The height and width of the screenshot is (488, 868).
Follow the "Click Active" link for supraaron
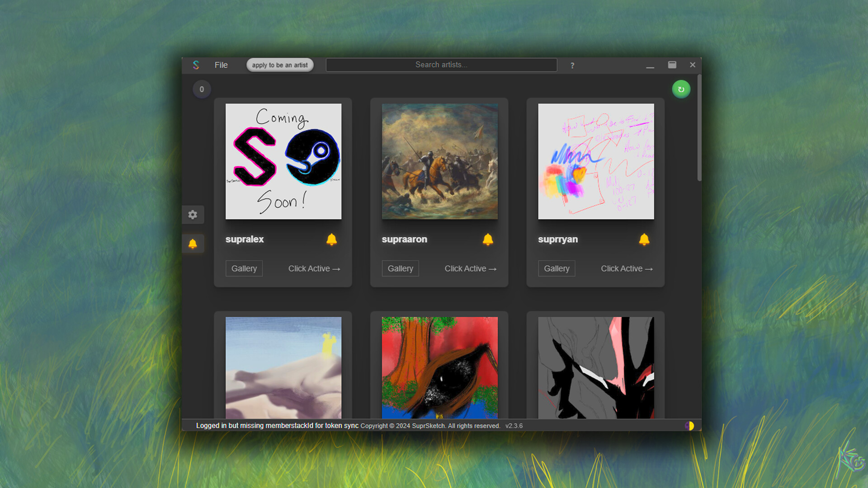coord(470,268)
